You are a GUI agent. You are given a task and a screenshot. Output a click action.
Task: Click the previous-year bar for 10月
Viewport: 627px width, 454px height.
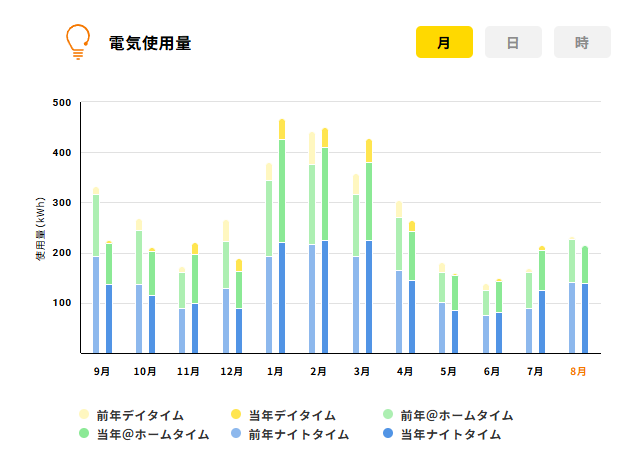[x=139, y=286]
